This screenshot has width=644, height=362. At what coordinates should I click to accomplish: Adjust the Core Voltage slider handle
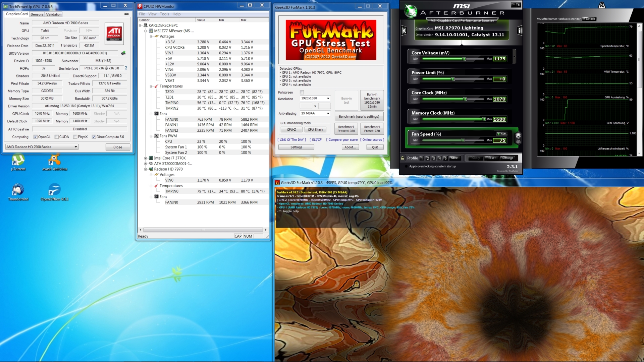464,59
